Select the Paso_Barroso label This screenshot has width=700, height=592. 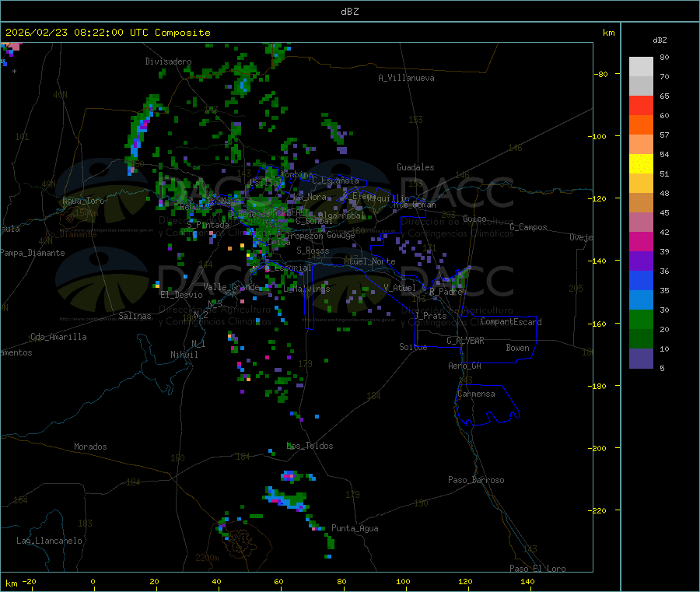[x=476, y=480]
